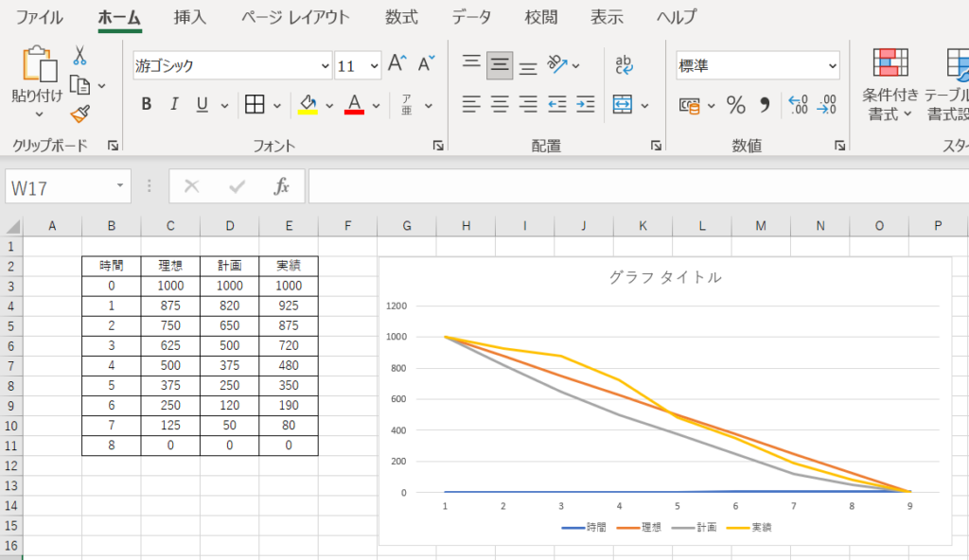Expand the number format dropdown showing 標準
This screenshot has height=560, width=969.
coord(832,66)
